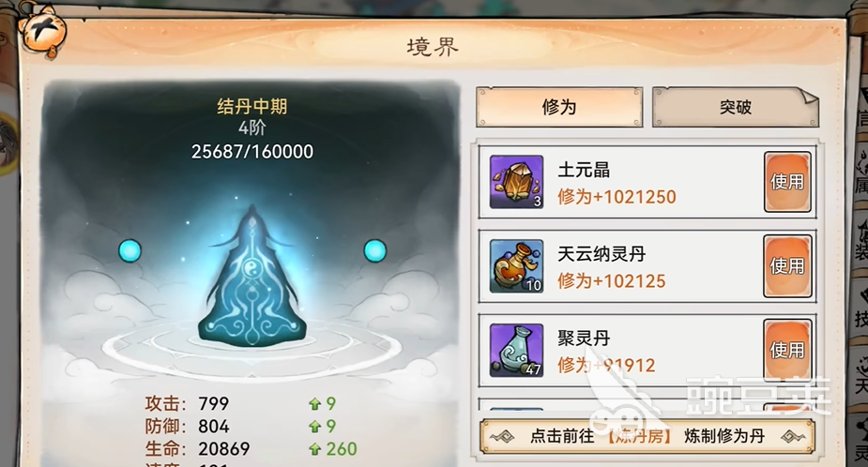Image resolution: width=868 pixels, height=467 pixels.
Task: Switch to the 修为 tab
Action: pos(559,107)
